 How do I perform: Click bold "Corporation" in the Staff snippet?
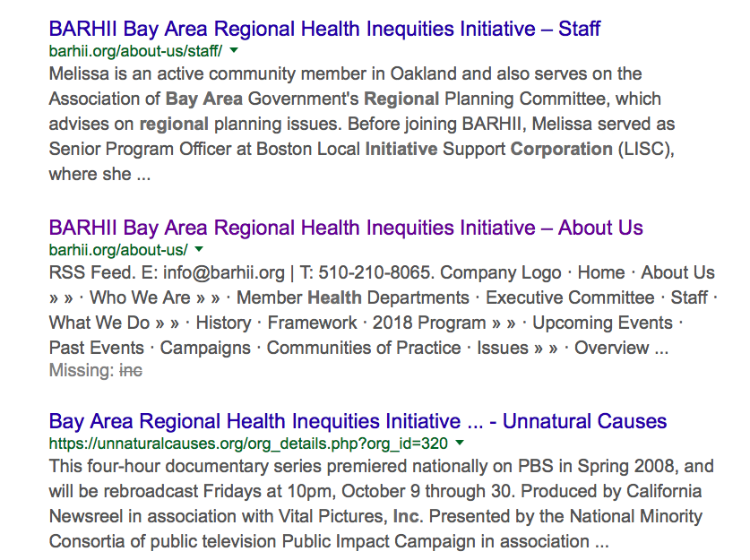click(x=563, y=149)
